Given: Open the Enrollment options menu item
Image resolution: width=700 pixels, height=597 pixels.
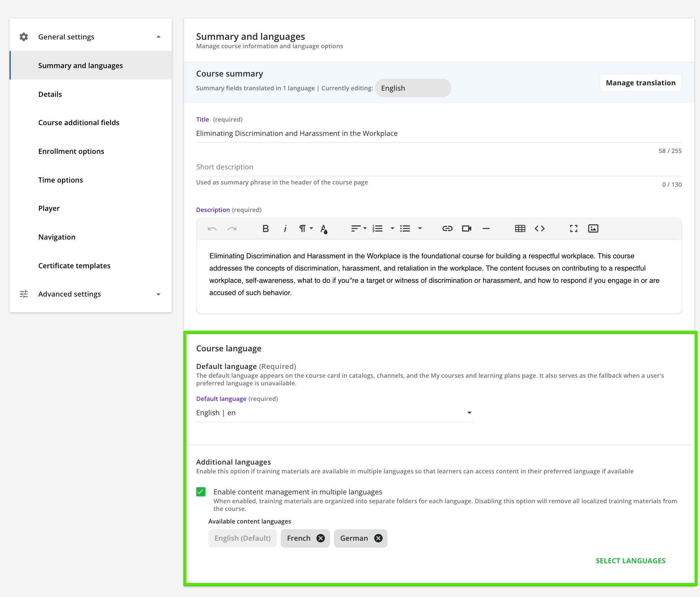Looking at the screenshot, I should point(71,151).
